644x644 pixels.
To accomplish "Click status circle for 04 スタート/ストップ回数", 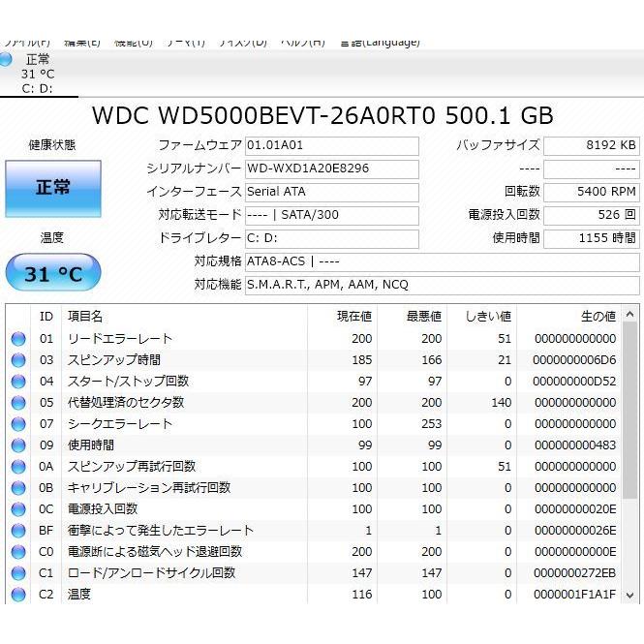I will click(x=18, y=382).
